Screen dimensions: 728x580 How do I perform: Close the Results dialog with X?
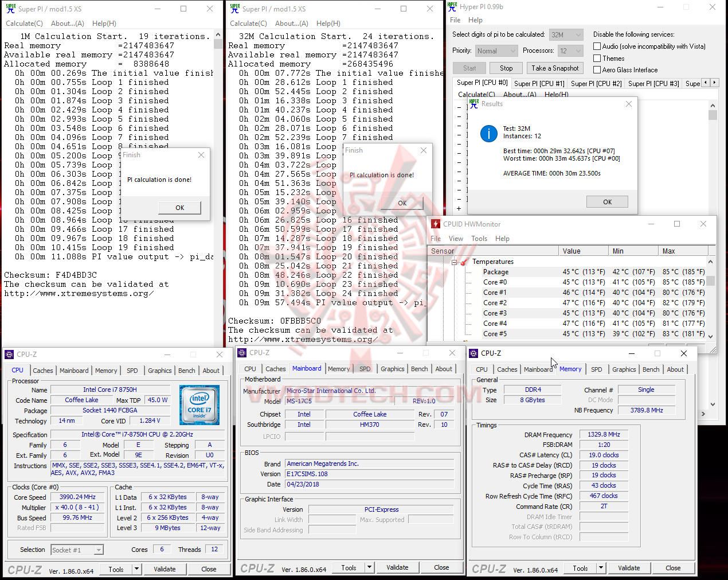(x=629, y=104)
